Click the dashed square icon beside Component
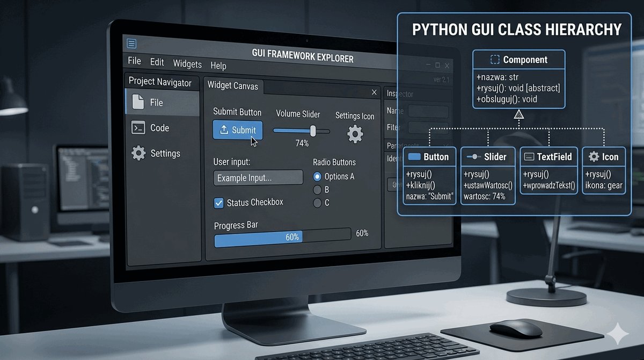The width and height of the screenshot is (644, 360). click(495, 60)
